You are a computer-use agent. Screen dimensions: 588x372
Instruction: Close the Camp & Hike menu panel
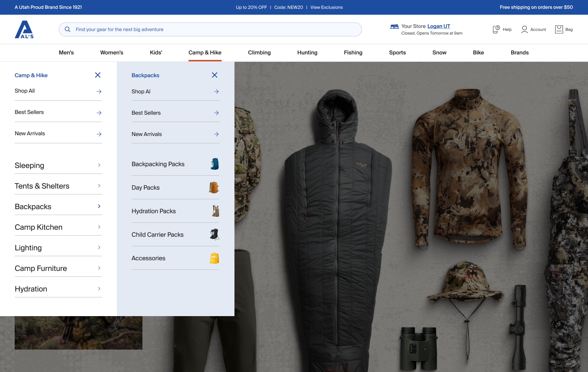(x=98, y=75)
